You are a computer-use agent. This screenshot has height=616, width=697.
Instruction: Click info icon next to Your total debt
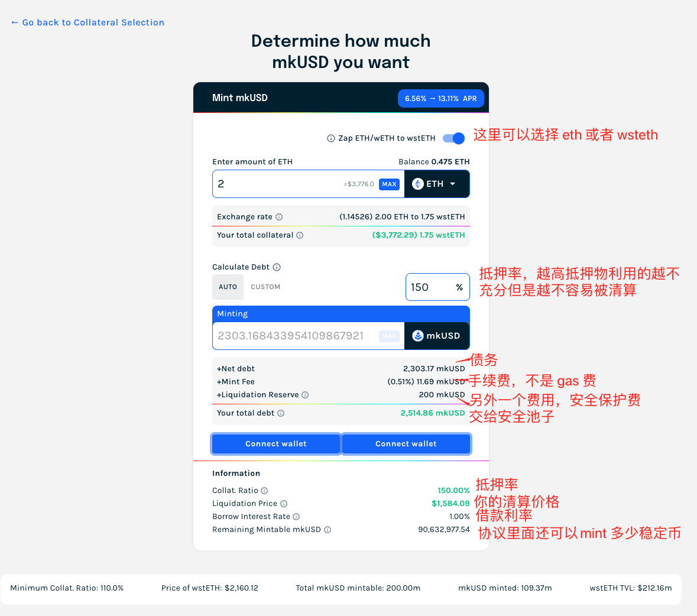(281, 413)
